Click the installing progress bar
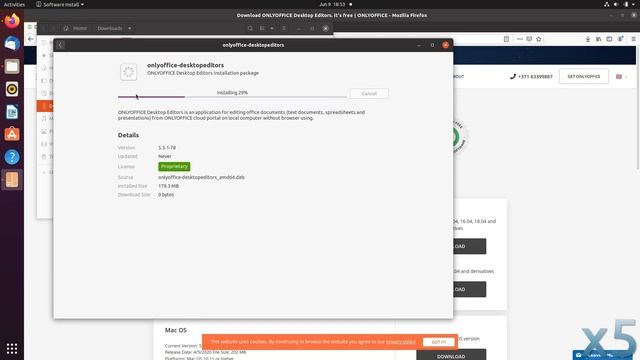This screenshot has height=360, width=640. click(x=232, y=97)
